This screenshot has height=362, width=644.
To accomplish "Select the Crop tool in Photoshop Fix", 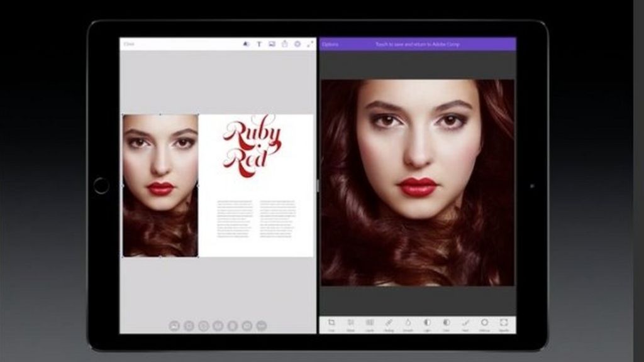I will pyautogui.click(x=331, y=325).
